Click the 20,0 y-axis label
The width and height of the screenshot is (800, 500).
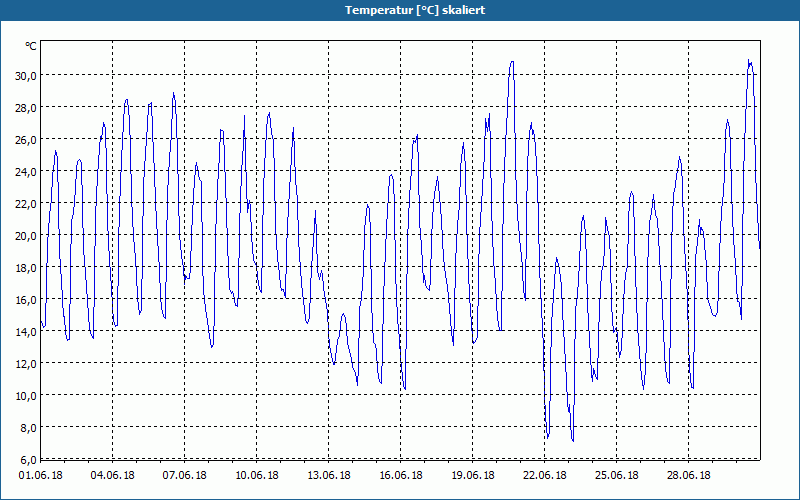pos(26,235)
